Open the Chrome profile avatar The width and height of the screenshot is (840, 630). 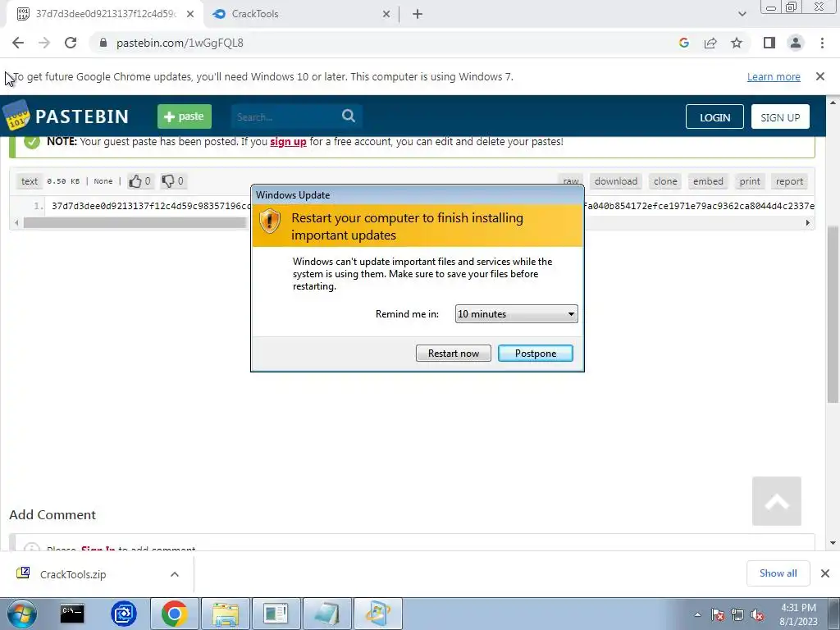[x=796, y=43]
